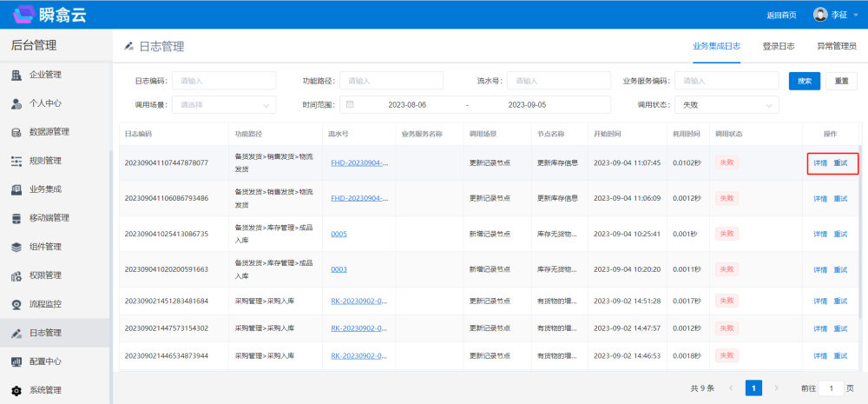Click the 规则管理 list icon
The width and height of the screenshot is (868, 404).
coord(16,161)
